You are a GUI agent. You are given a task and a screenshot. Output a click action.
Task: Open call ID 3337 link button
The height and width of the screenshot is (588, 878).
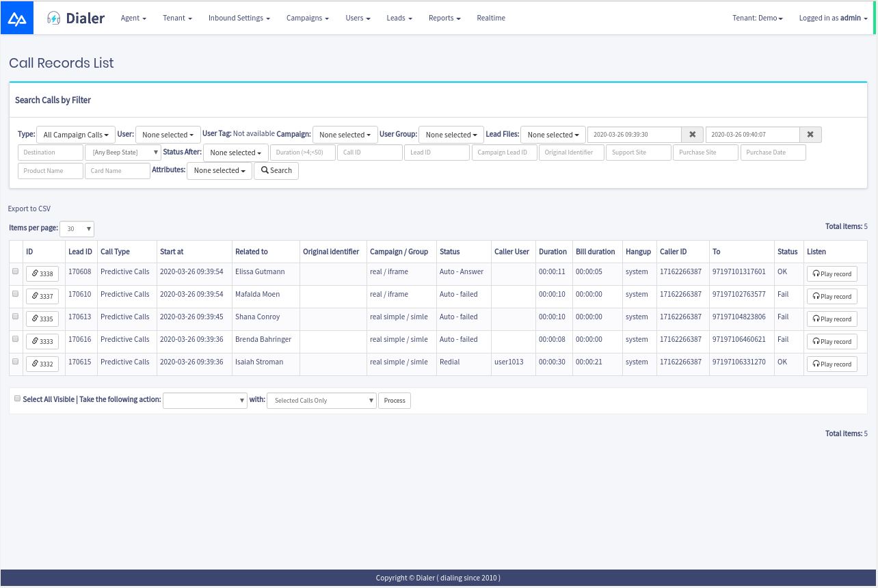[42, 297]
